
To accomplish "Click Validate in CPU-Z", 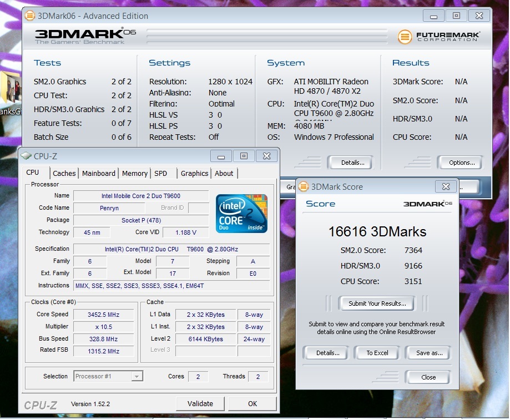I will [x=200, y=404].
